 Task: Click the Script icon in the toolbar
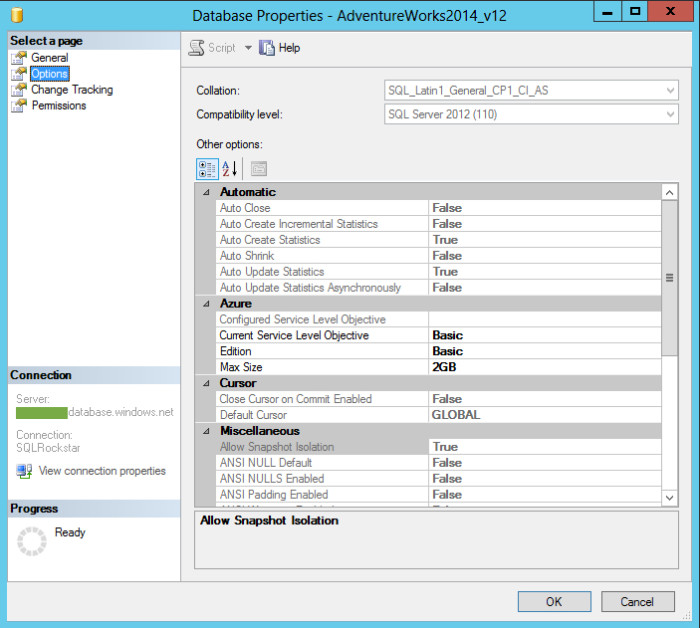[x=196, y=48]
